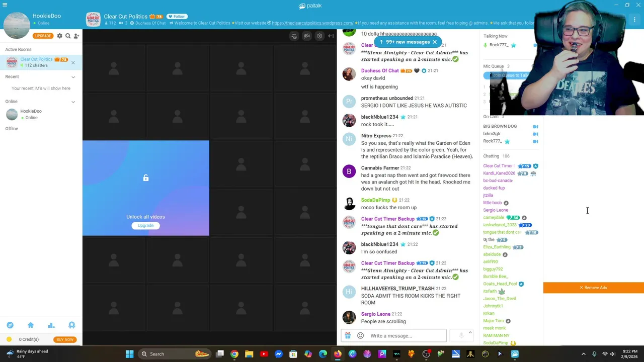Open File Explorer from taskbar
This screenshot has height=362, width=644.
pyautogui.click(x=249, y=354)
